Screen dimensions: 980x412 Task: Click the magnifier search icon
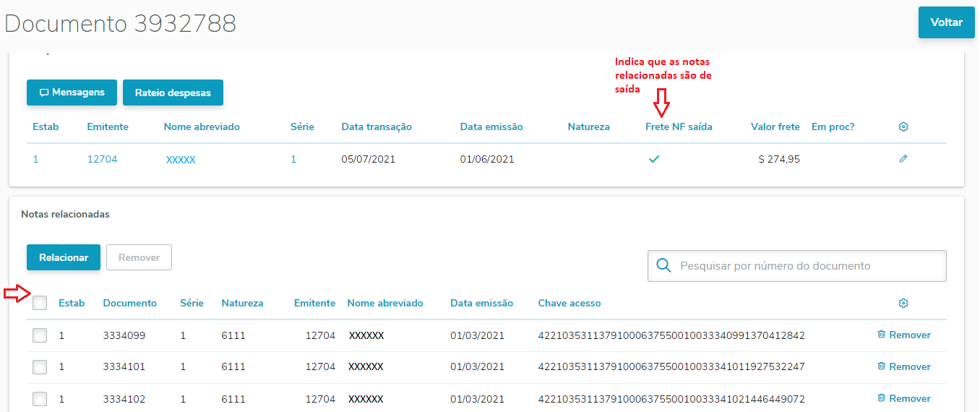[x=663, y=265]
